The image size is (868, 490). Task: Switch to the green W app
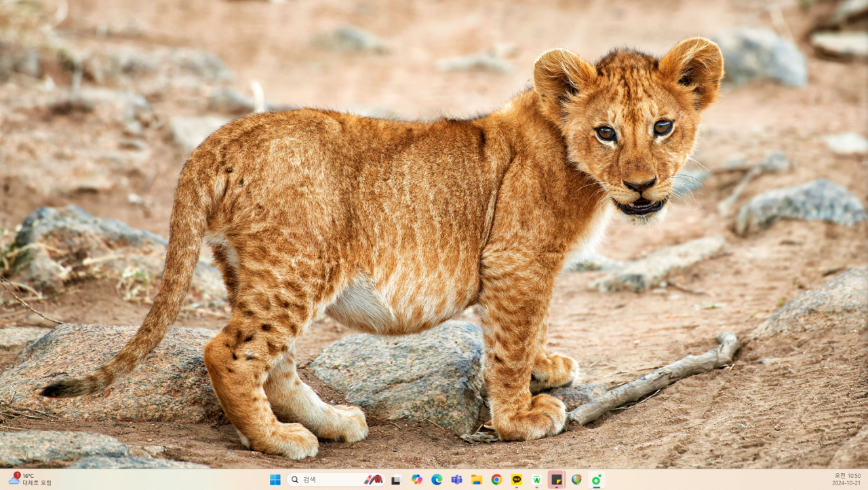click(536, 480)
